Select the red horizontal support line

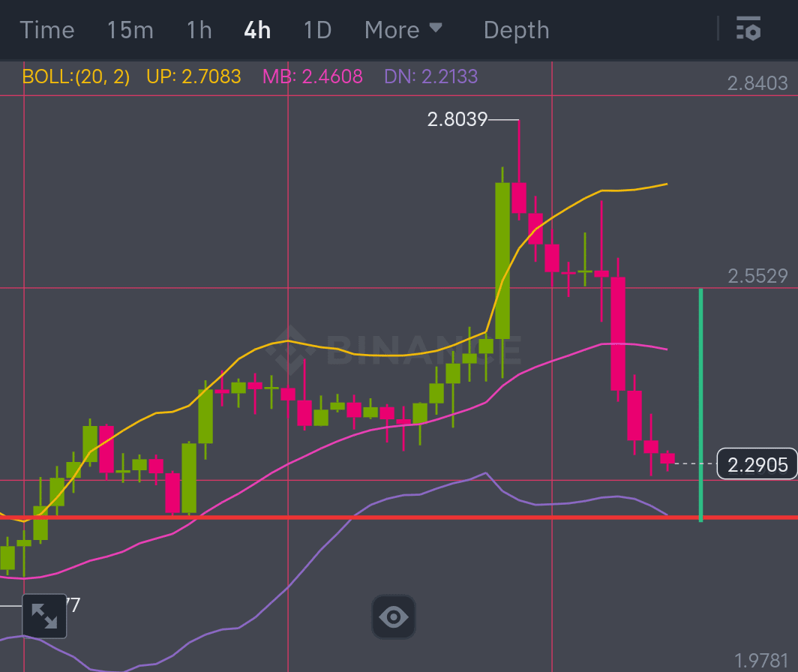(x=399, y=517)
